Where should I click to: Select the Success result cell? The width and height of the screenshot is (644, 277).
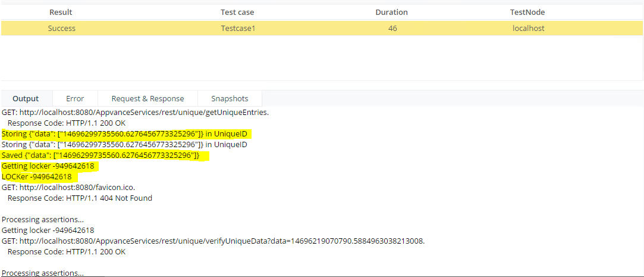coord(62,29)
